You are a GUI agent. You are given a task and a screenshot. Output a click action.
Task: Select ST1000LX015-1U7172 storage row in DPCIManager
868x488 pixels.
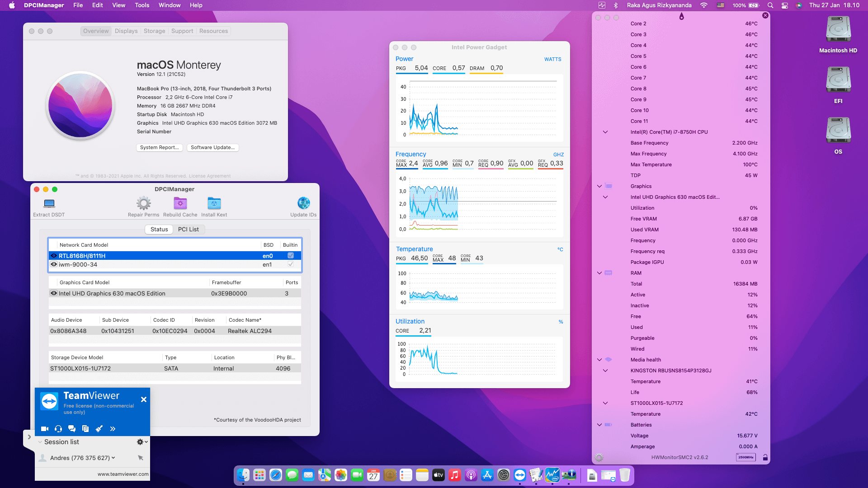click(x=175, y=368)
